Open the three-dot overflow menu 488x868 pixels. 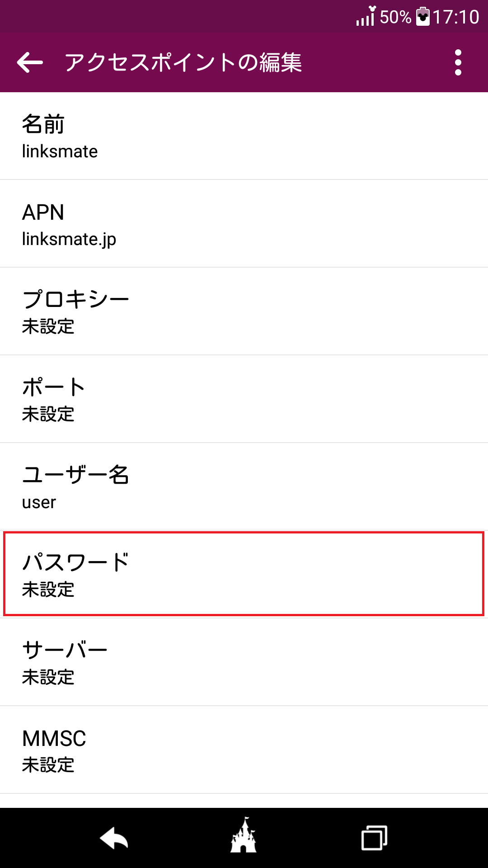click(x=458, y=62)
